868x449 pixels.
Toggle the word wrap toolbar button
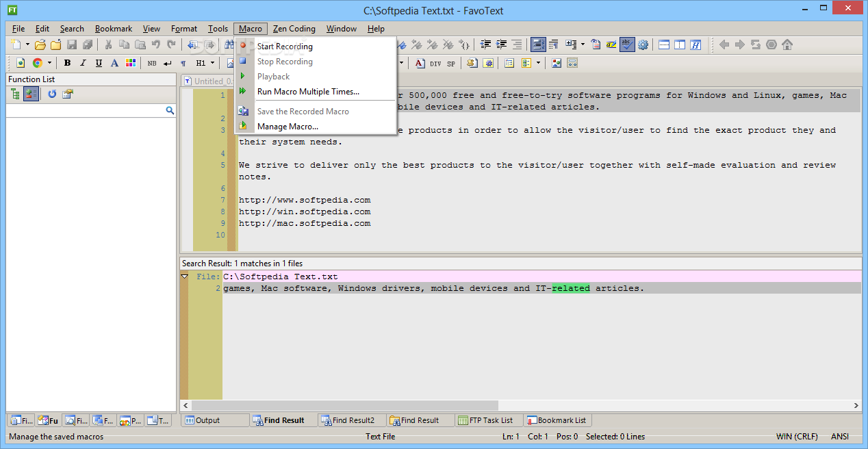point(538,44)
